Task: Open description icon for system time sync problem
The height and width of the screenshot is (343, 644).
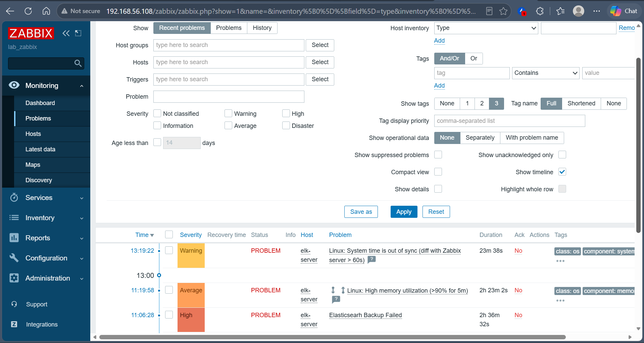Action: click(371, 259)
